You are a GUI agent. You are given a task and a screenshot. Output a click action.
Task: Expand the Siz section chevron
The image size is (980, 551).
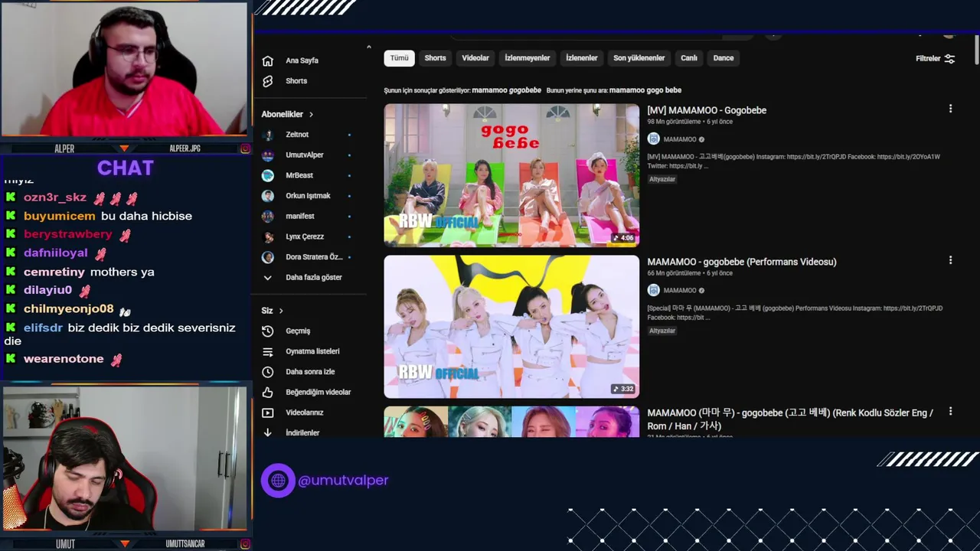pos(281,311)
